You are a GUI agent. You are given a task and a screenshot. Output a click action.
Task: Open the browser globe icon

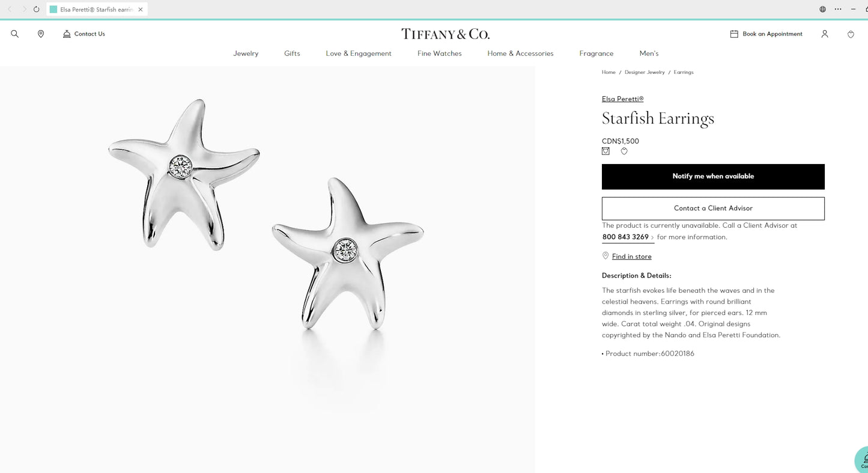point(823,10)
